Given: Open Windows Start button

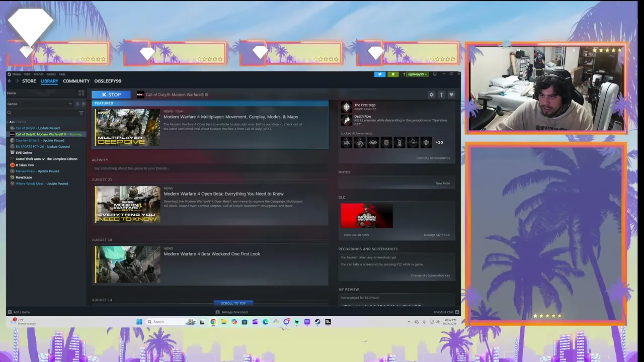Looking at the screenshot, I should click(x=139, y=322).
